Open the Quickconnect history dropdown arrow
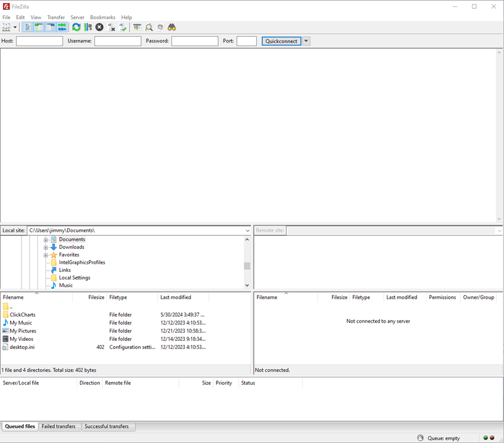The width and height of the screenshot is (504, 443). point(306,41)
